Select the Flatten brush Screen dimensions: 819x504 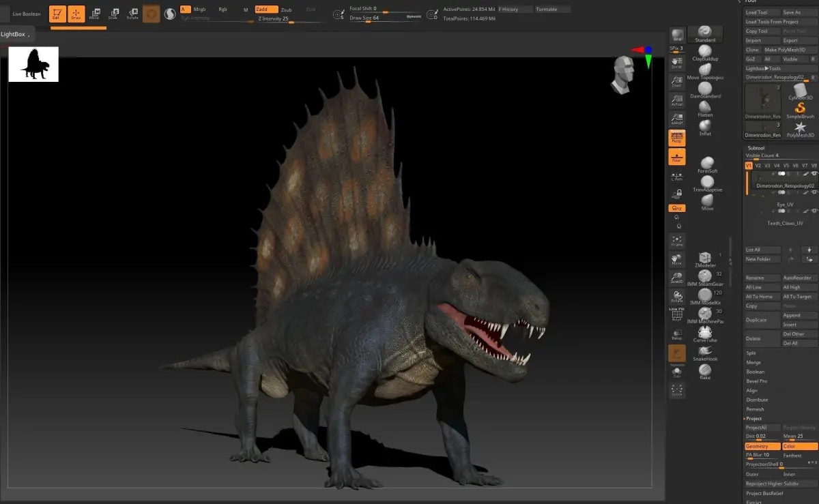705,110
